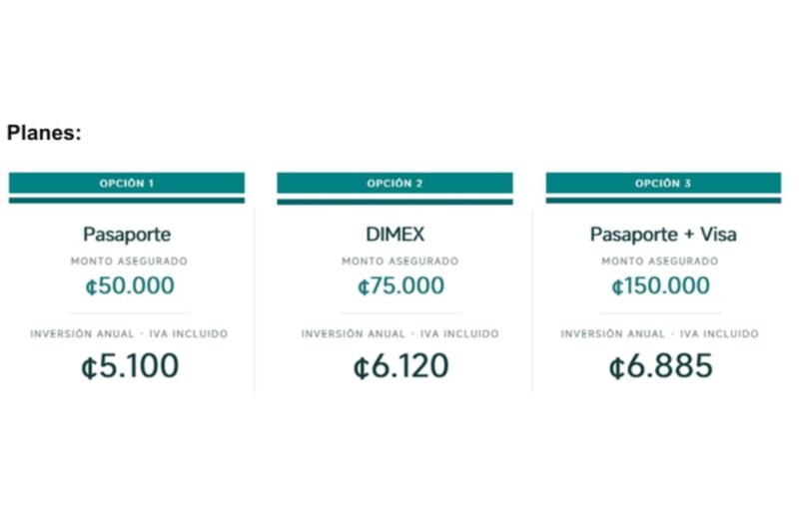799x532 pixels.
Task: Click the ₡50.000 insured amount
Action: point(130,285)
